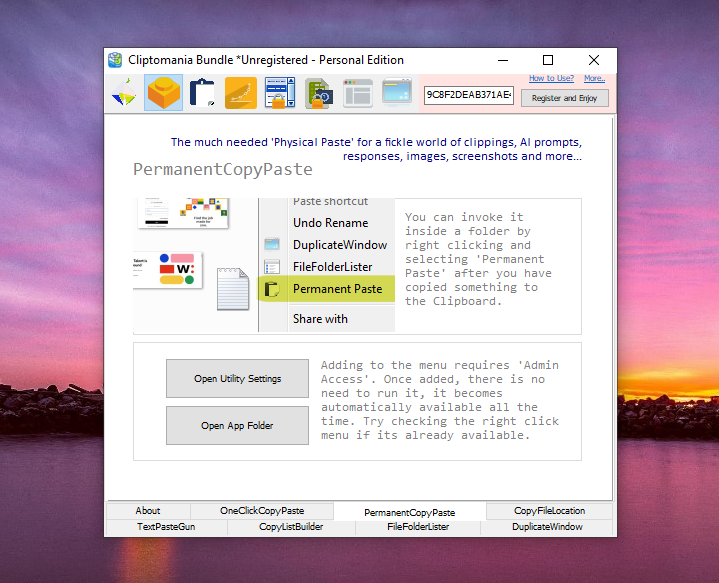Click the FileFolderLister icon in the preview menu
This screenshot has height=583, width=719.
pyautogui.click(x=272, y=267)
